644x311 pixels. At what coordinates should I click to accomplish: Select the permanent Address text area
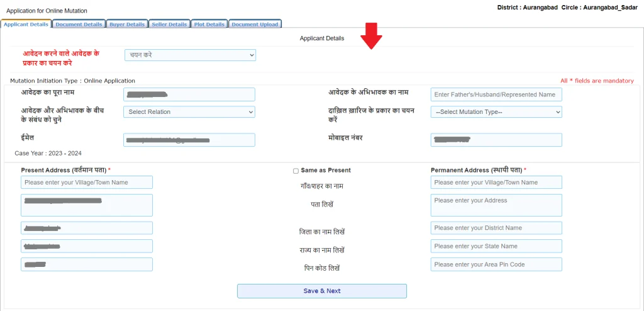[x=496, y=205]
